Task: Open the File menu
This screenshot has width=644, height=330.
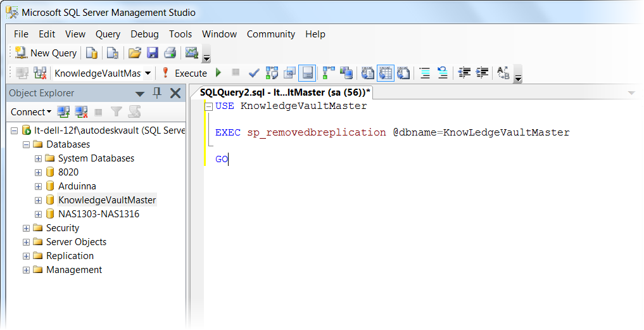Action: point(21,34)
